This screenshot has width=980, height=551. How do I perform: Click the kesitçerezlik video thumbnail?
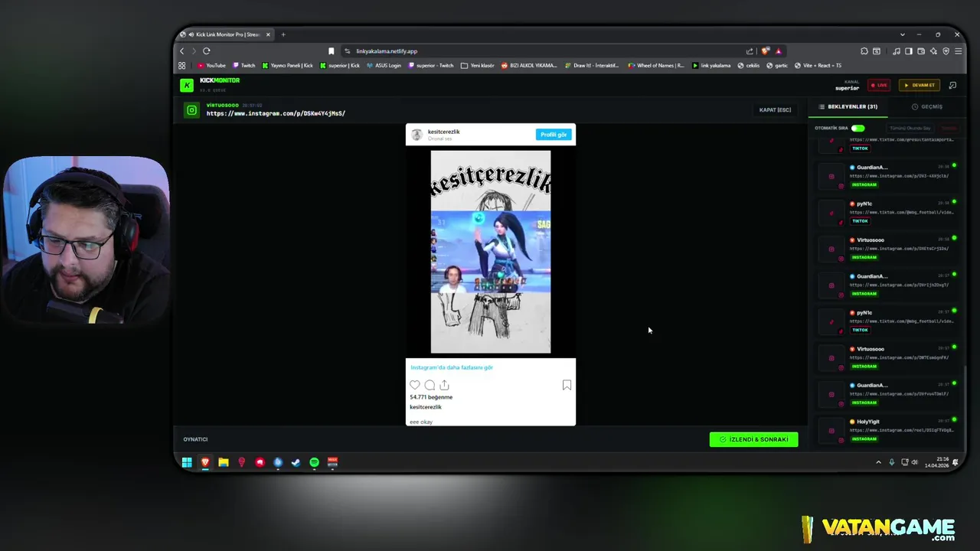(x=491, y=252)
